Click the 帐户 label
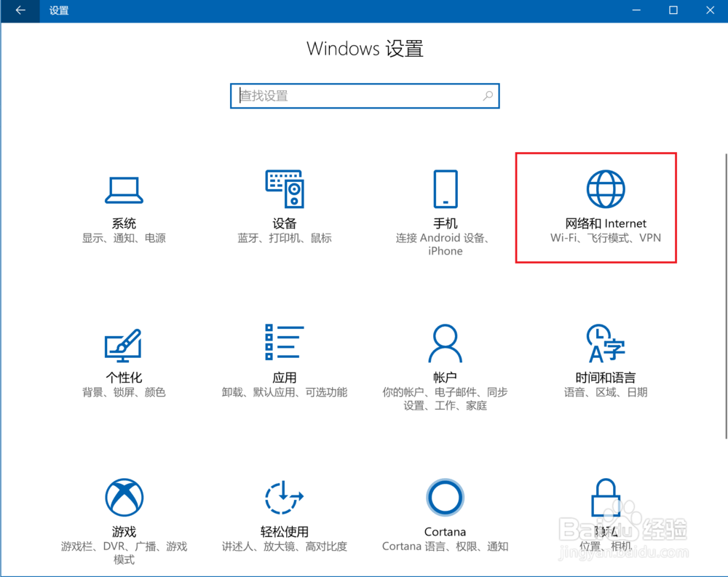The width and height of the screenshot is (728, 577). (446, 378)
